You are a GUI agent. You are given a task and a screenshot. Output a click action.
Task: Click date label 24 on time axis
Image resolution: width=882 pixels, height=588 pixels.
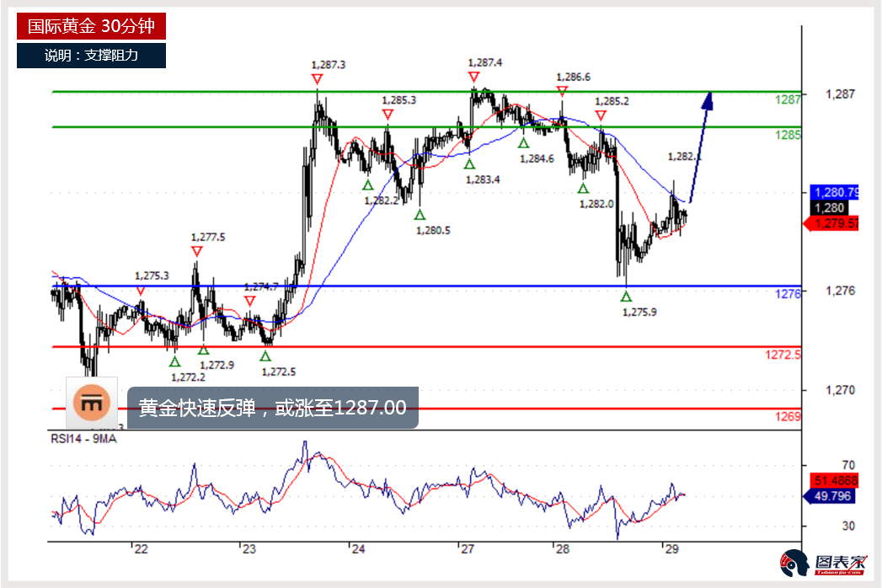click(x=358, y=549)
